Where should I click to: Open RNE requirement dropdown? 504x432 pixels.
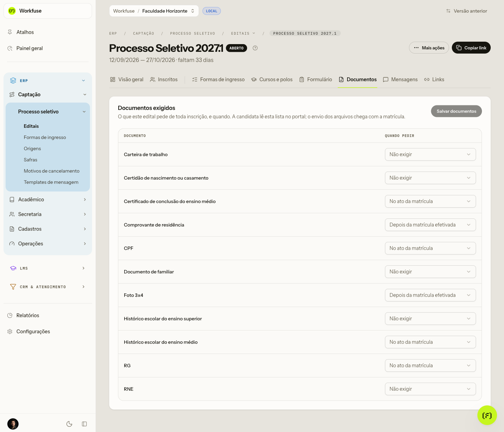(x=430, y=389)
